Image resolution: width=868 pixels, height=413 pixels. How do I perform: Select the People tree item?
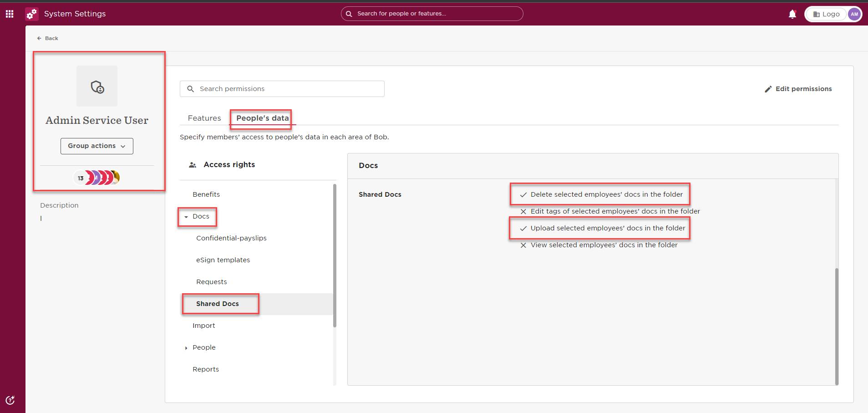pos(204,347)
